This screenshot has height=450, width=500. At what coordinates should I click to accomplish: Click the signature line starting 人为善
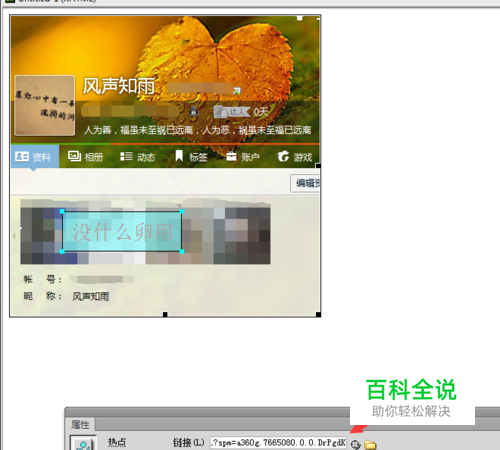[x=197, y=130]
